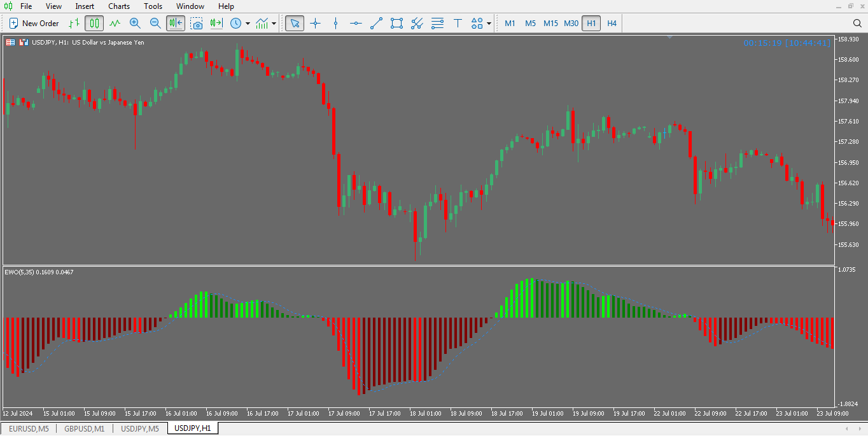Switch timeframe to M5

click(530, 24)
